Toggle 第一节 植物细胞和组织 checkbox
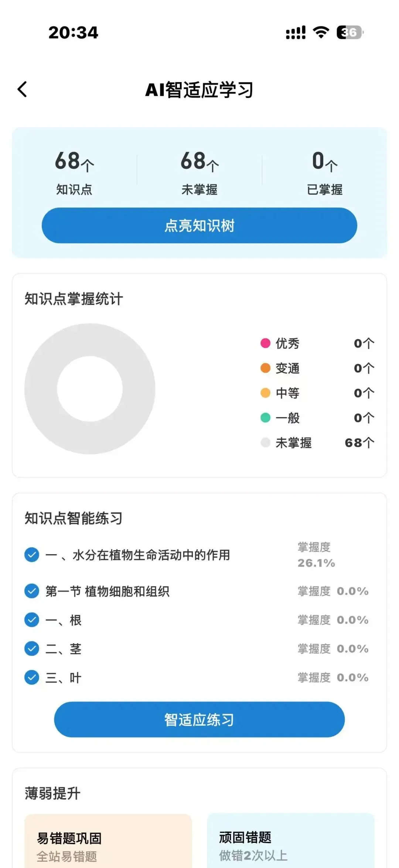Screen dimensions: 399x868 click(32, 591)
